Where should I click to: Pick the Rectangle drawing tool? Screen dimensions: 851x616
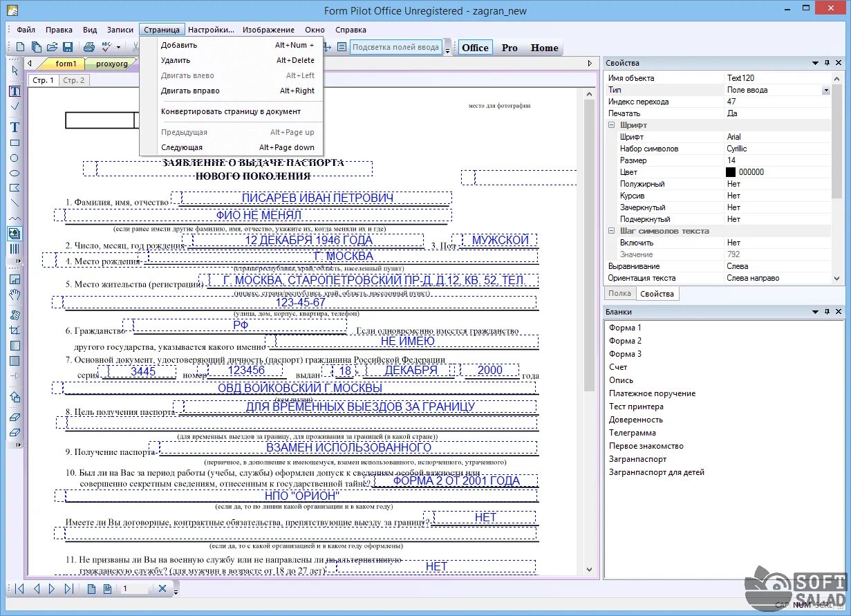pos(15,143)
